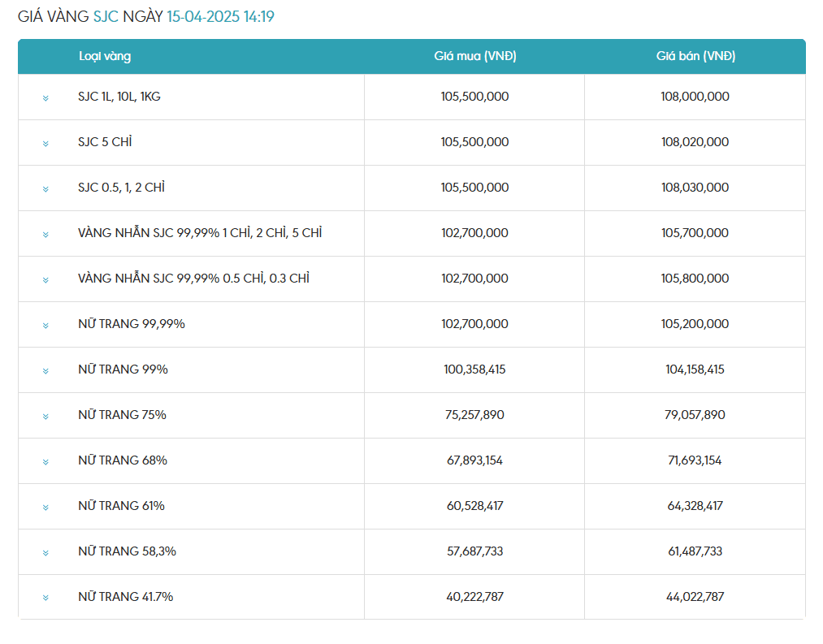Click the Giá mua (VNĐ) column header
The height and width of the screenshot is (644, 823).
pos(475,56)
